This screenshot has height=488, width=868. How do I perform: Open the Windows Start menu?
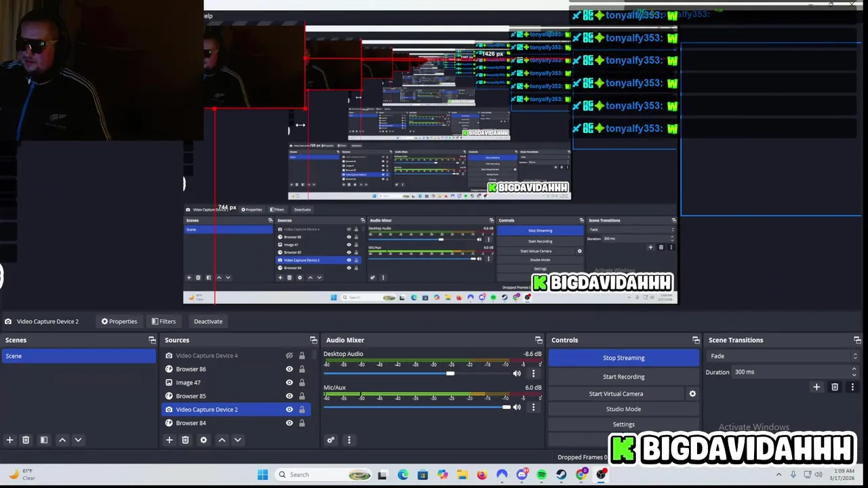pyautogui.click(x=262, y=474)
